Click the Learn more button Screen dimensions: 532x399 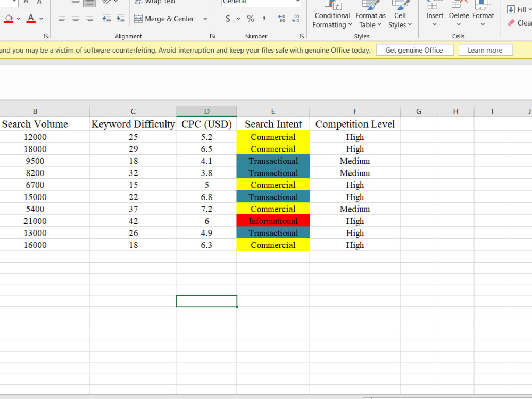[485, 50]
